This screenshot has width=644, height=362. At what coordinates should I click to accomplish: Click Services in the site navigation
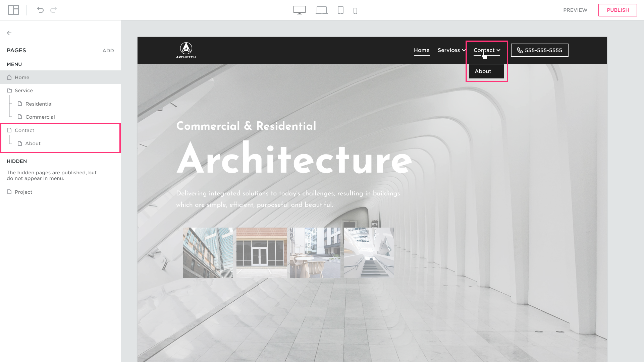(x=448, y=50)
